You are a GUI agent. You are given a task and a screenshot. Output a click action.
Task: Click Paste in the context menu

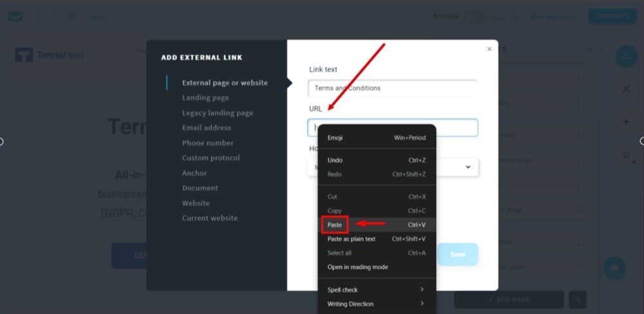[377, 225]
